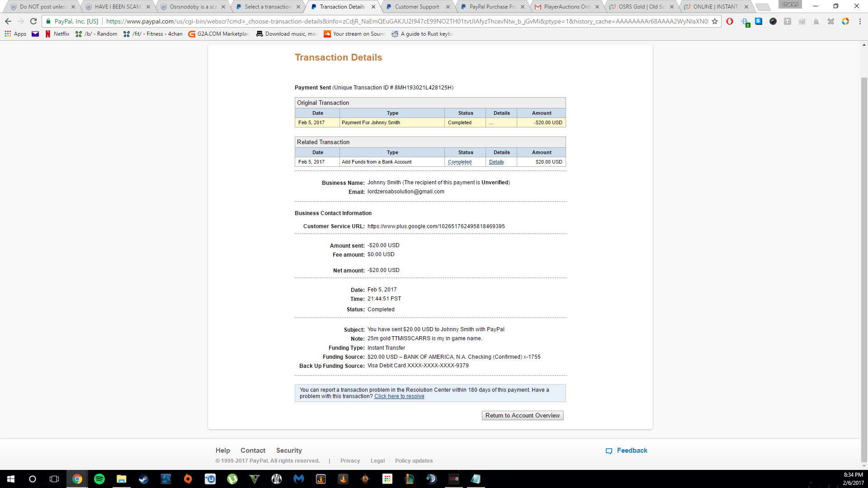Click the browser Reload page icon

(33, 21)
